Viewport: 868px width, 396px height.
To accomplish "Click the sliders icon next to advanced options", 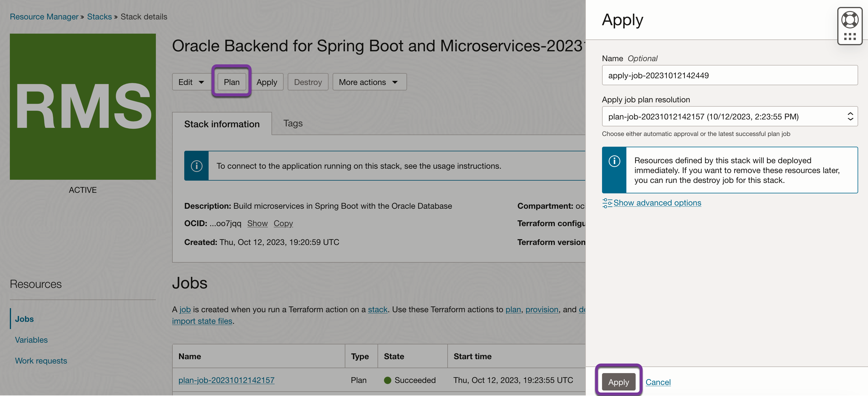I will point(607,203).
